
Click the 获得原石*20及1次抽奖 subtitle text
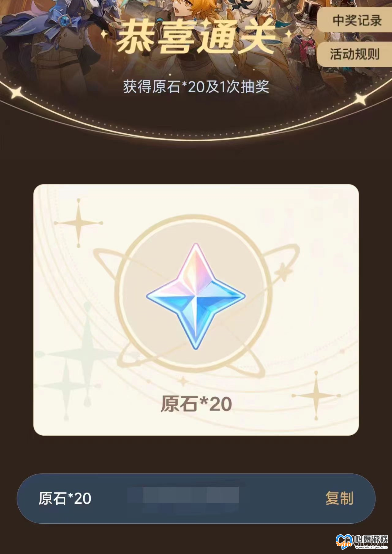tap(196, 87)
